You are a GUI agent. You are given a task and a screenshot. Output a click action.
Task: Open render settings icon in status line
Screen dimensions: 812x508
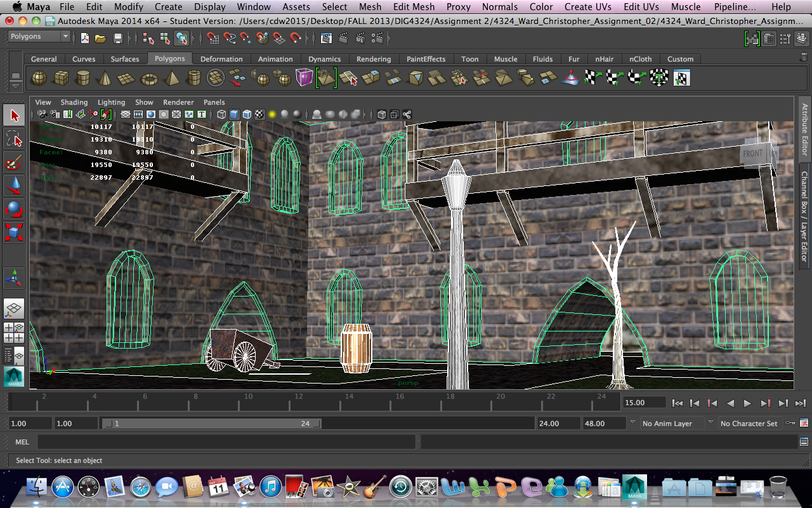pos(377,38)
